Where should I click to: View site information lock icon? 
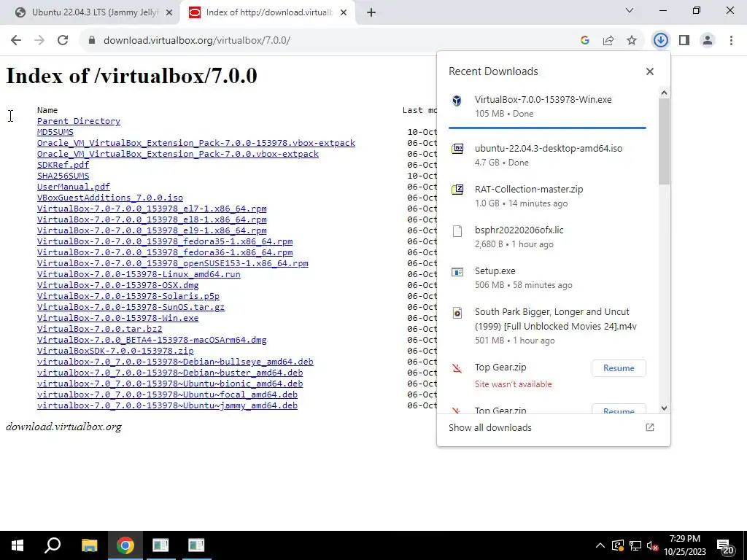tap(92, 41)
